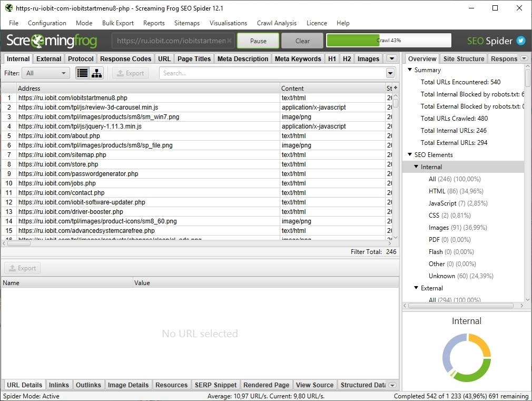Pause the crawl

click(x=258, y=41)
